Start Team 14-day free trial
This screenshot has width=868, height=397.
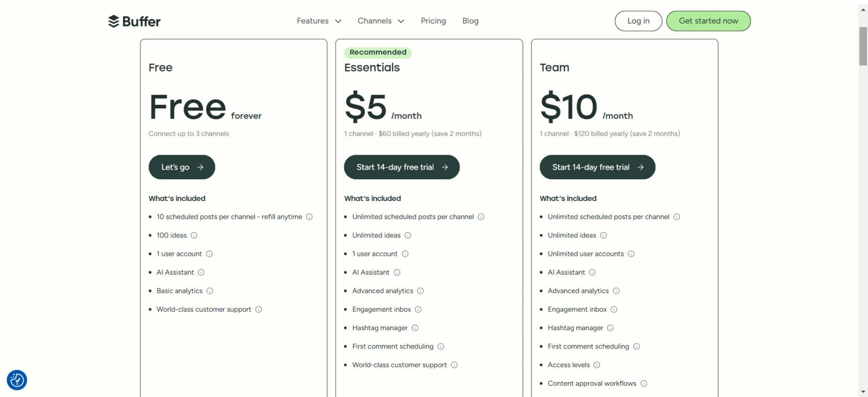coord(597,167)
